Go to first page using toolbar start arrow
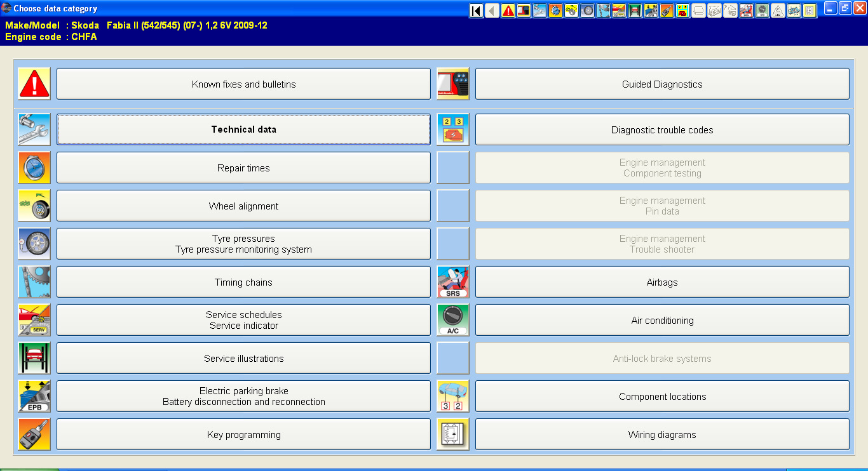 coord(476,11)
